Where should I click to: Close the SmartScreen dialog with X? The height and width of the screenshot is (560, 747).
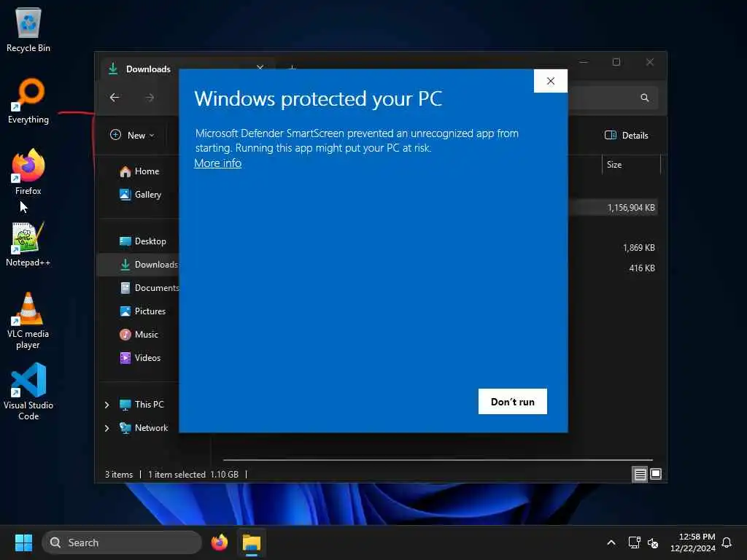click(550, 81)
